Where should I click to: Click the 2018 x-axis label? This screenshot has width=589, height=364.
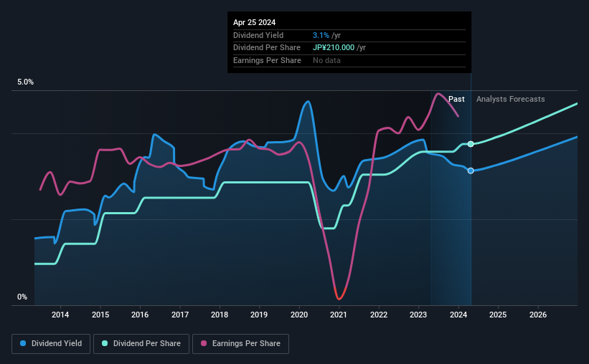point(220,315)
